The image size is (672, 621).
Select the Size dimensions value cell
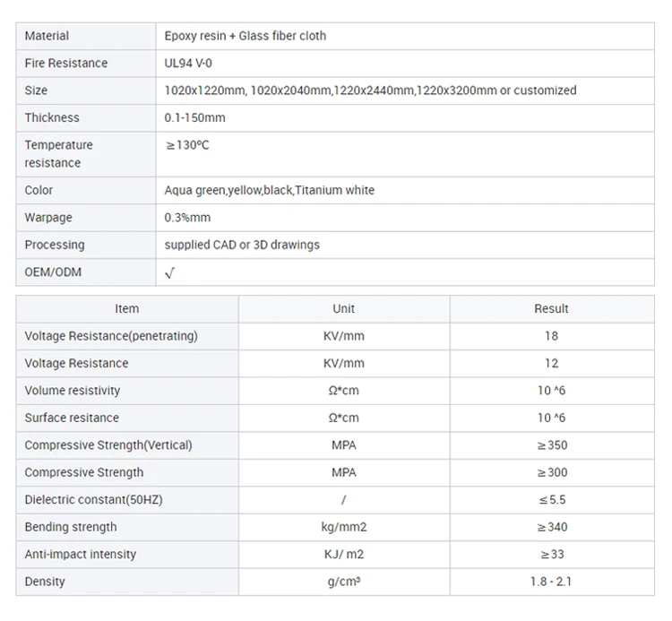[370, 91]
